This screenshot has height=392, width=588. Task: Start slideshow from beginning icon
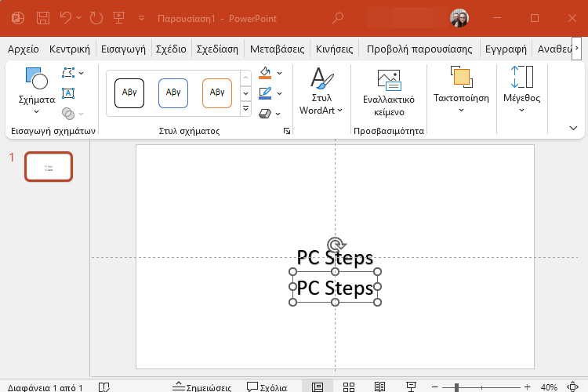coord(119,17)
